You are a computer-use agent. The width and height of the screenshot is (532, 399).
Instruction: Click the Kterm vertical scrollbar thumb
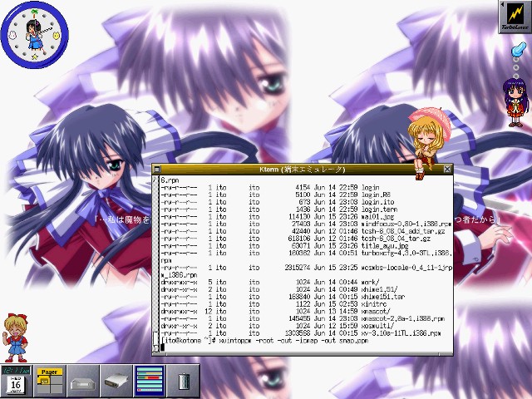155,338
